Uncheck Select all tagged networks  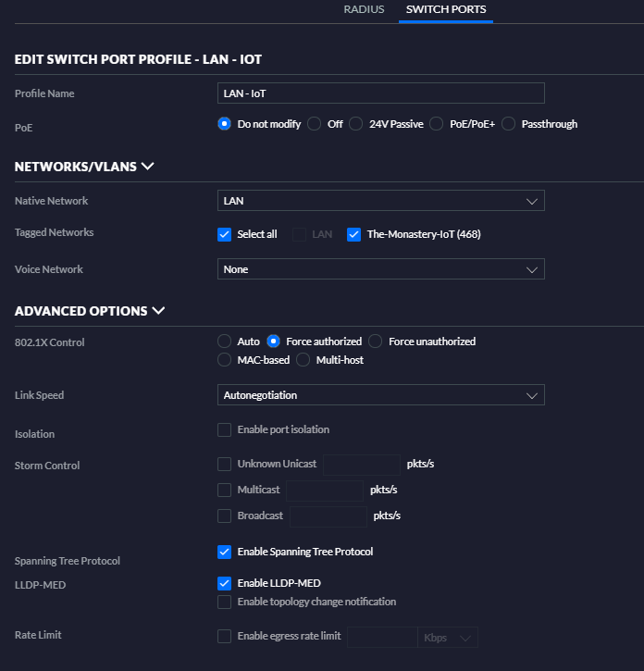(x=224, y=235)
